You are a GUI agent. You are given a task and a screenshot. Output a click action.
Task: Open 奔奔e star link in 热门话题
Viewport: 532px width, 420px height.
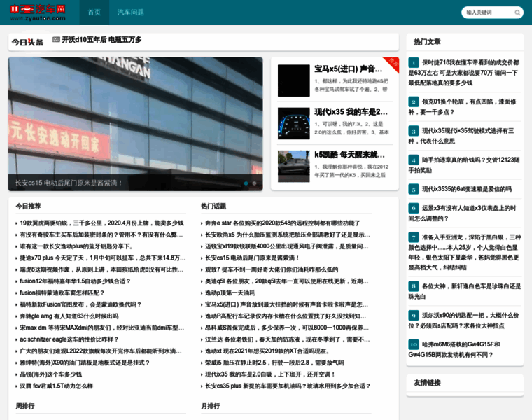pos(282,223)
